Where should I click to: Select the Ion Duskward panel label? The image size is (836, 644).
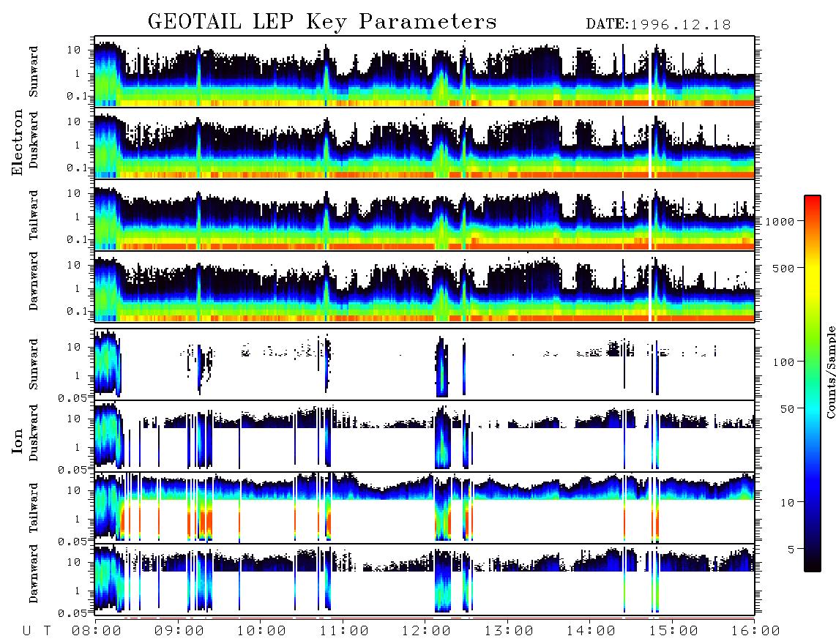pyautogui.click(x=34, y=433)
